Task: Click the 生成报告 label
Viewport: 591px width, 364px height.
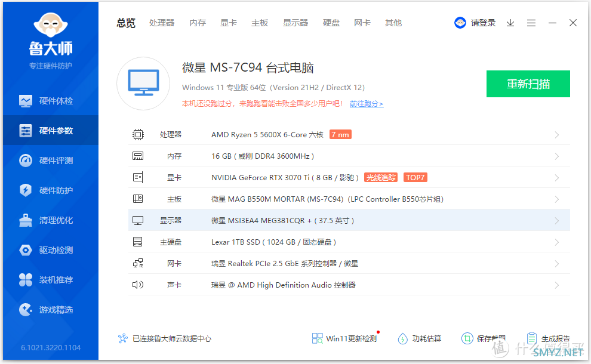Action: pyautogui.click(x=556, y=338)
